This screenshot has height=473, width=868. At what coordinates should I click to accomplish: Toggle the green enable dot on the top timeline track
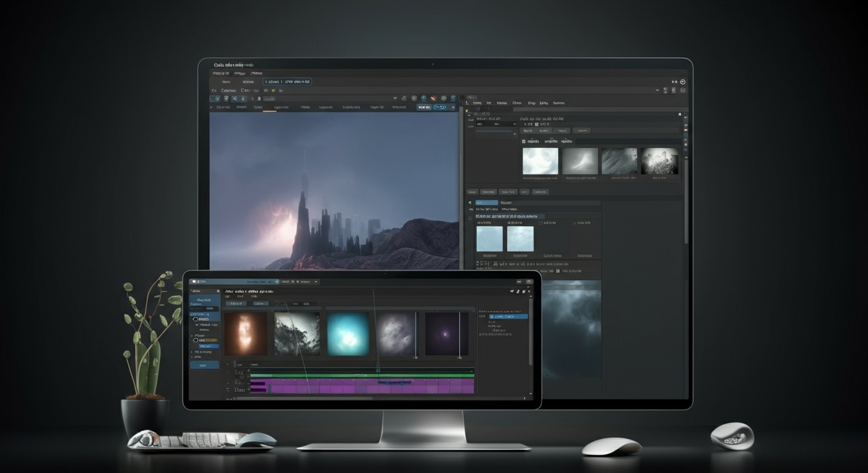[x=248, y=370]
